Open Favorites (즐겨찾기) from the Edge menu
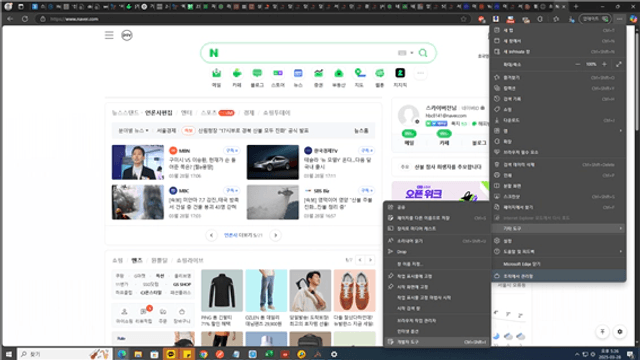This screenshot has width=640, height=360. 558,78
